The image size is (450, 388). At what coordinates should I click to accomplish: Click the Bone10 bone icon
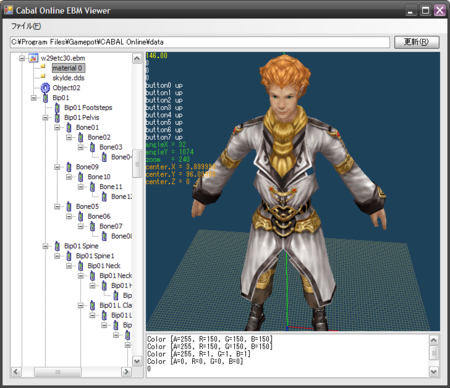(80, 177)
